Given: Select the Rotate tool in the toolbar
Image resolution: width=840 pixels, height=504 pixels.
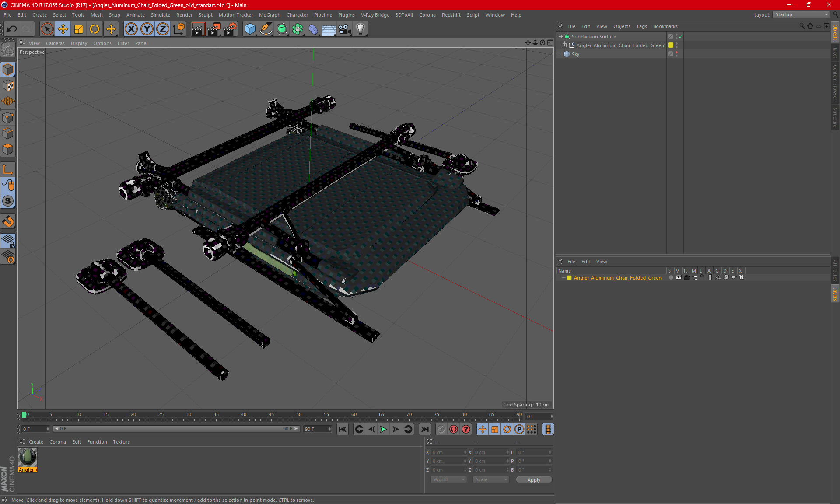Looking at the screenshot, I should 94,29.
